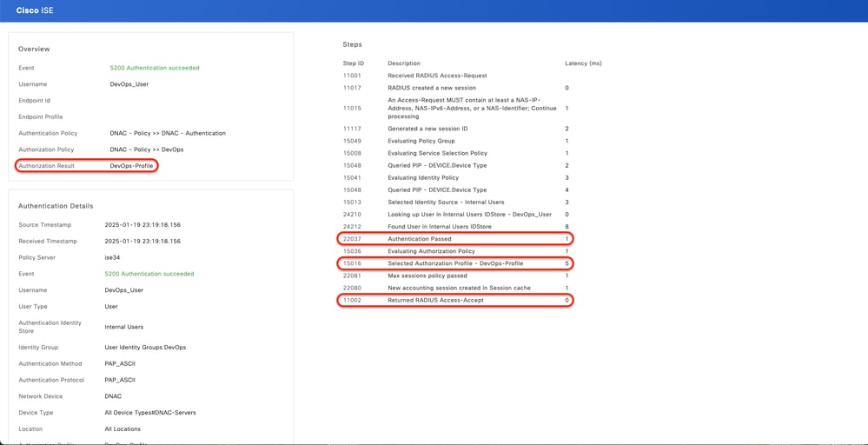
Task: Select the Network Device value DNAC
Action: click(x=113, y=396)
